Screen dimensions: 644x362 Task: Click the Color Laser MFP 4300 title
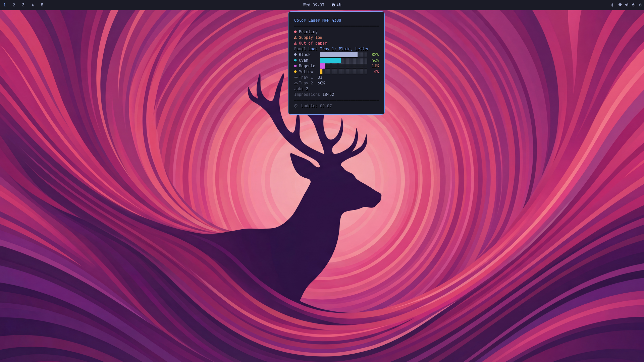tap(318, 20)
